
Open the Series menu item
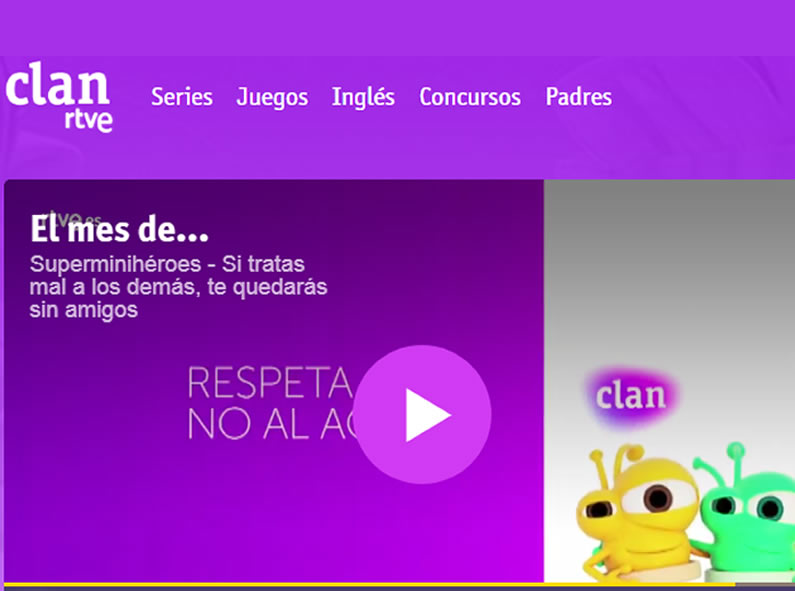click(x=182, y=97)
